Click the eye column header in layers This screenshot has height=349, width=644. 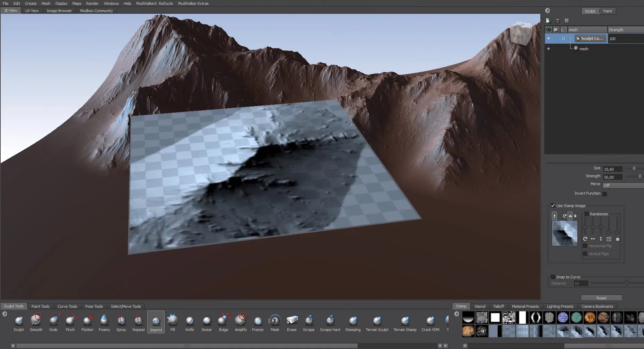tap(548, 30)
